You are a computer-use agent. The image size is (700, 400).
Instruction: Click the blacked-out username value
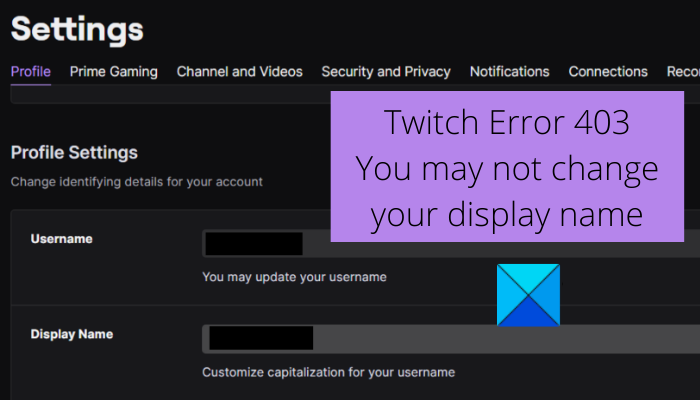(x=252, y=244)
